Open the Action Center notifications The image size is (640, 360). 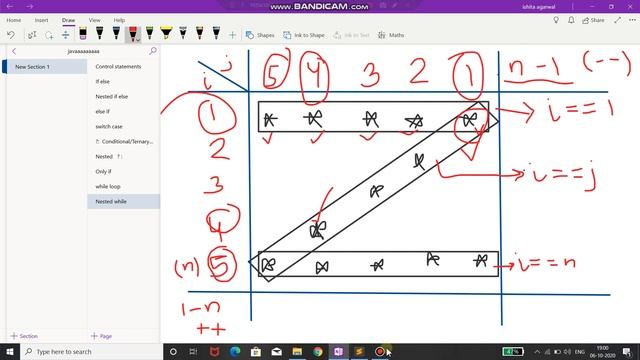pos(627,351)
